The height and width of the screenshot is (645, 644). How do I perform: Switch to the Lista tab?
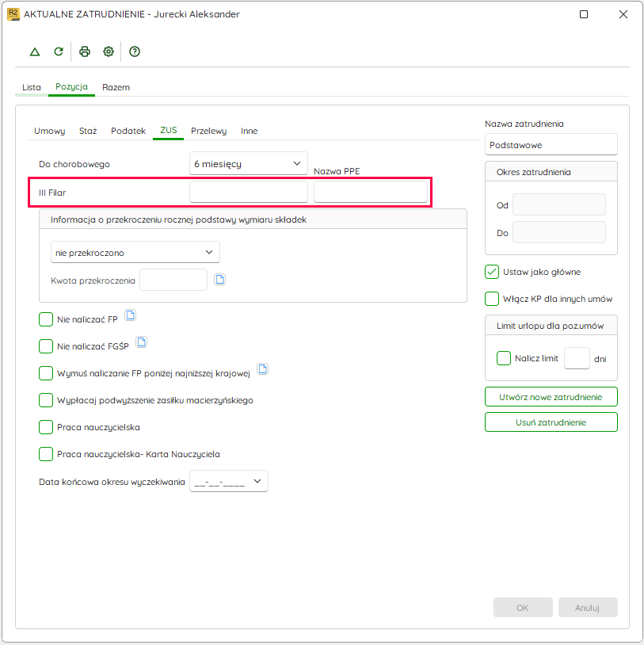32,87
